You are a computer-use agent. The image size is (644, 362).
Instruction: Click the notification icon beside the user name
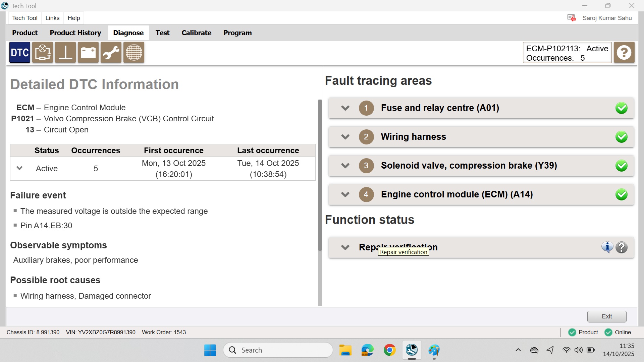[x=571, y=18]
